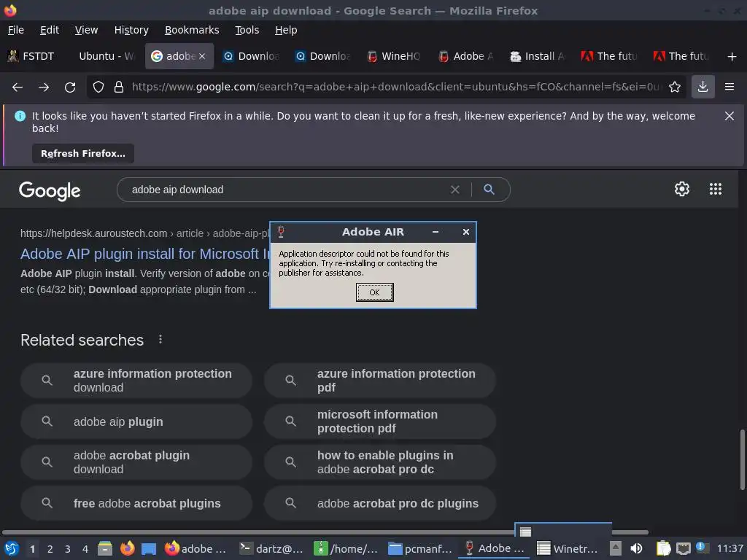747x560 pixels.
Task: Open the Firefox downloads panel
Action: point(703,87)
